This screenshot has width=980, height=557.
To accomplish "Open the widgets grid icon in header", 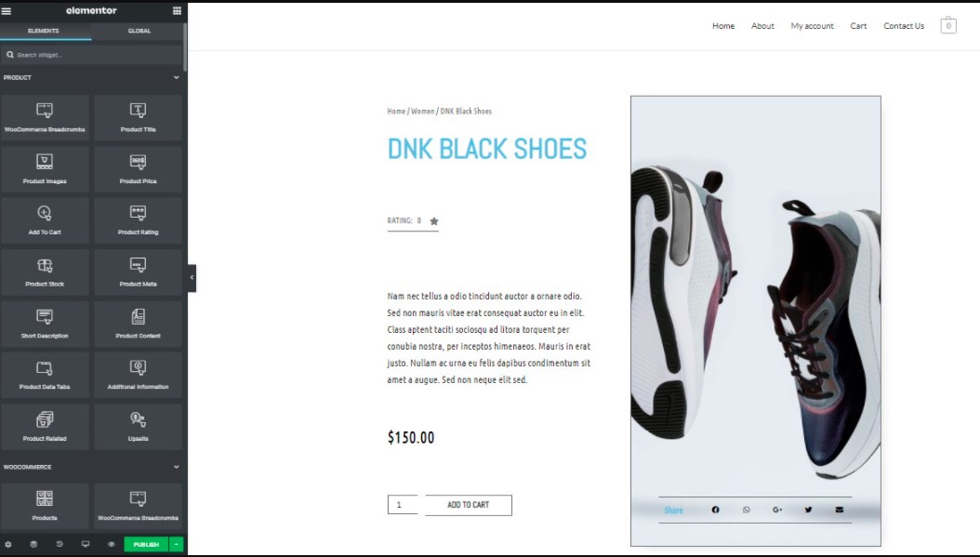I will [x=177, y=10].
